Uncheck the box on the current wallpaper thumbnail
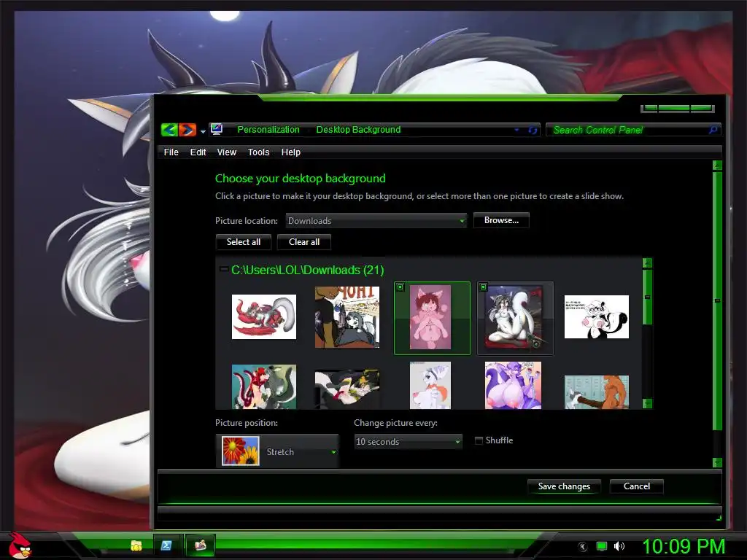This screenshot has width=747, height=560. [x=483, y=287]
